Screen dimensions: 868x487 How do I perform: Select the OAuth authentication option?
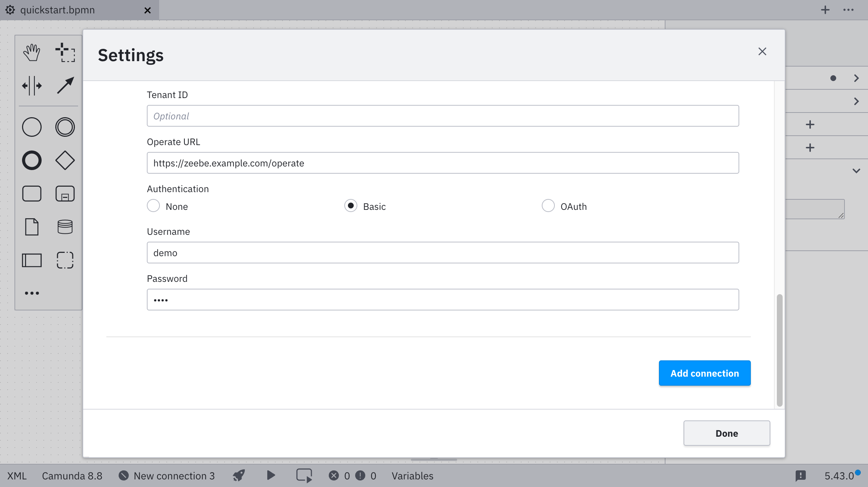click(x=548, y=206)
